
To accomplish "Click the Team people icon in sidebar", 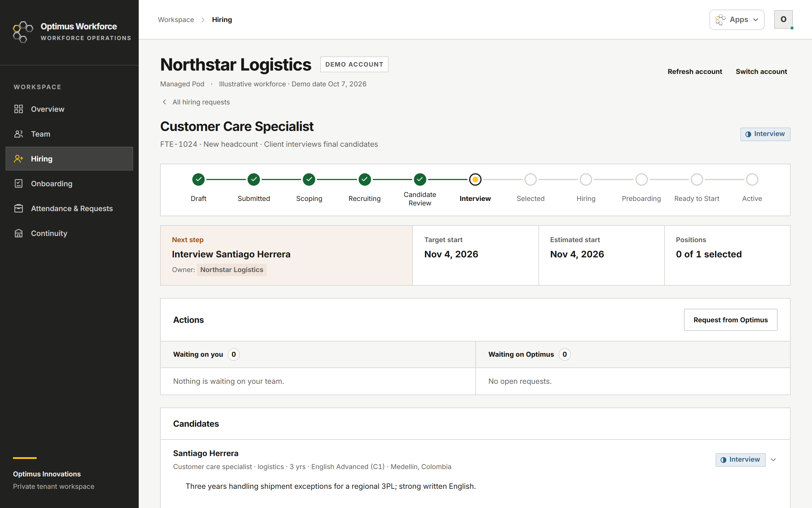I will pyautogui.click(x=18, y=134).
